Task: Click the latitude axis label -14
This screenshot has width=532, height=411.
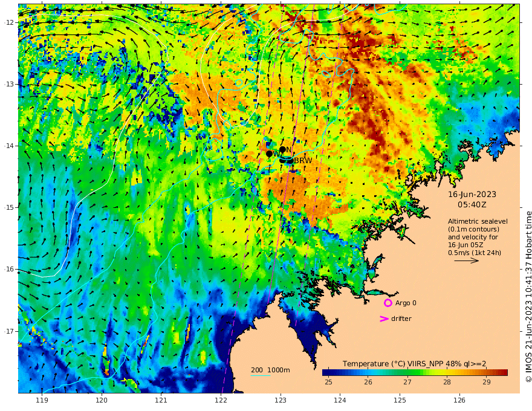Action: 9,146
